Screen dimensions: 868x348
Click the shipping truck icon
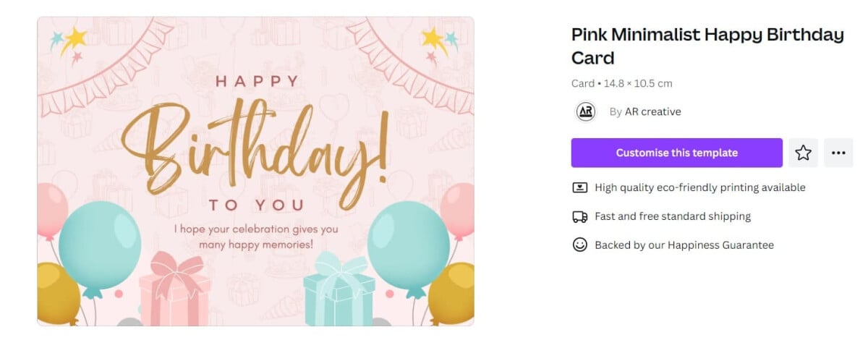pyautogui.click(x=579, y=216)
